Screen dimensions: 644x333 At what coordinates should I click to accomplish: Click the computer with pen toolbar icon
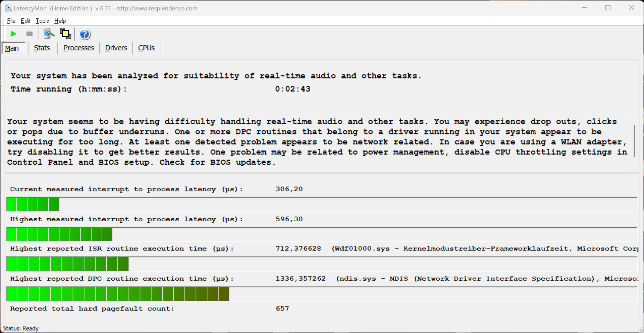tap(49, 34)
